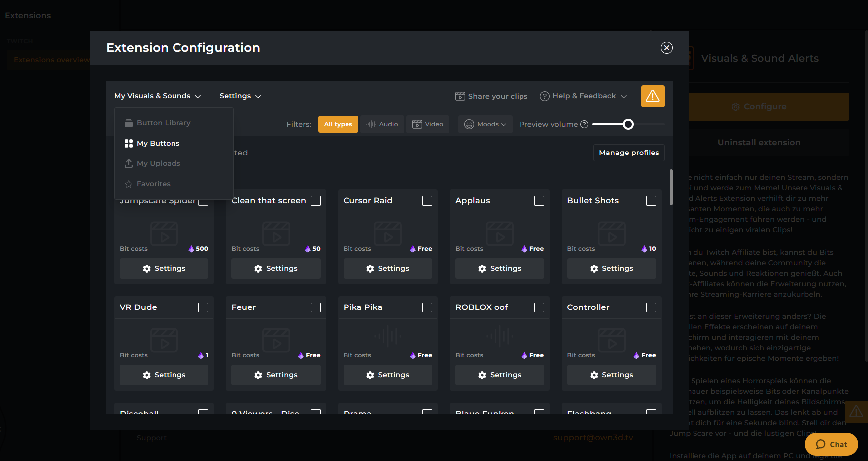Click the video clip icon on Feuer card
The width and height of the screenshot is (868, 461).
click(x=276, y=340)
